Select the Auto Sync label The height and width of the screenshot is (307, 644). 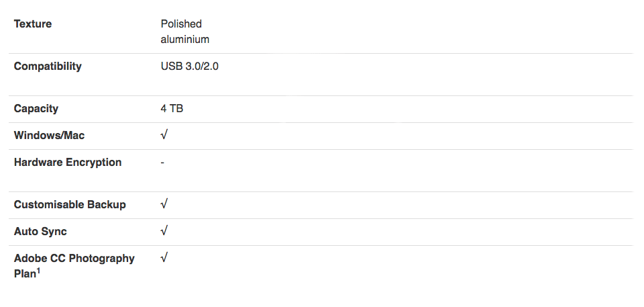point(40,232)
